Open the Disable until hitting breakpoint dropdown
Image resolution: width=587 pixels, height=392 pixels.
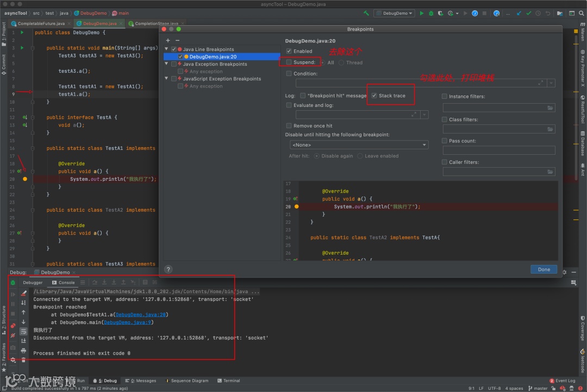(x=359, y=145)
